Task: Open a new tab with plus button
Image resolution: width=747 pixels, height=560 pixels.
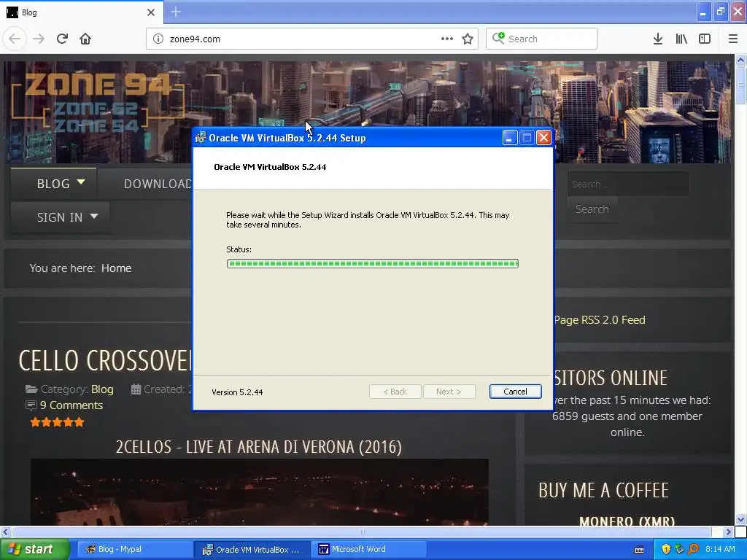Action: coord(176,12)
